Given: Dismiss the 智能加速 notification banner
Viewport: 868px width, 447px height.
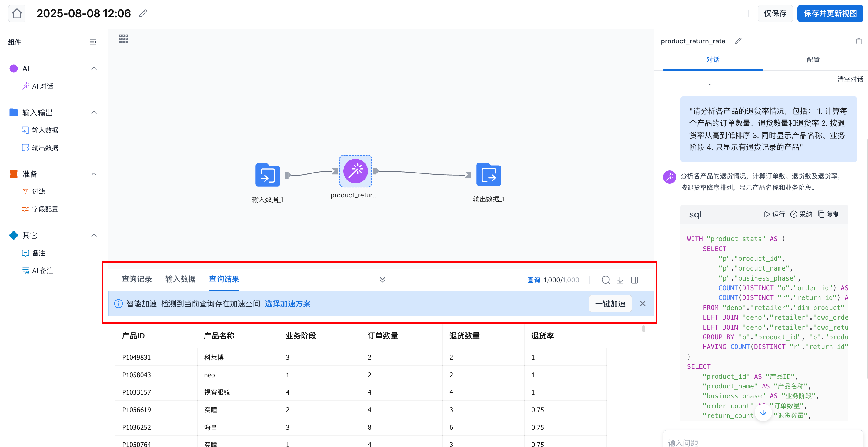Looking at the screenshot, I should tap(643, 303).
